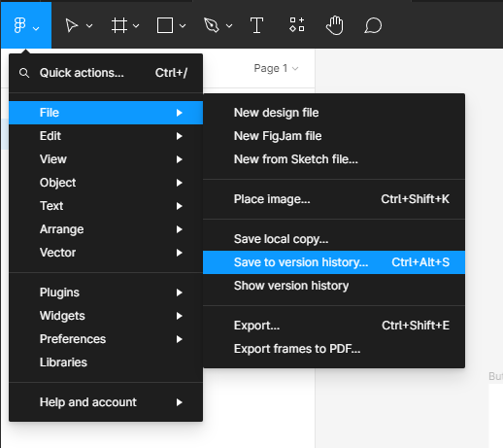Choose Export frames to PDF
This screenshot has height=448, width=503.
coord(334,349)
